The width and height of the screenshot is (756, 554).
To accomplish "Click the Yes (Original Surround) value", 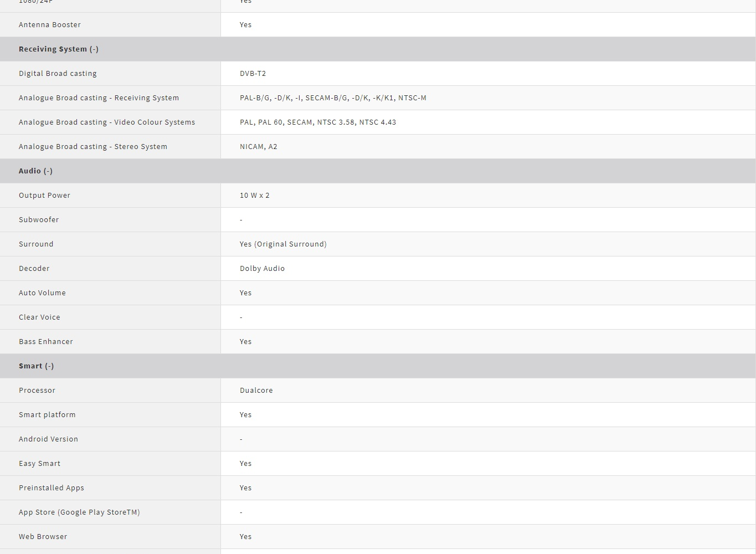I will tap(283, 244).
